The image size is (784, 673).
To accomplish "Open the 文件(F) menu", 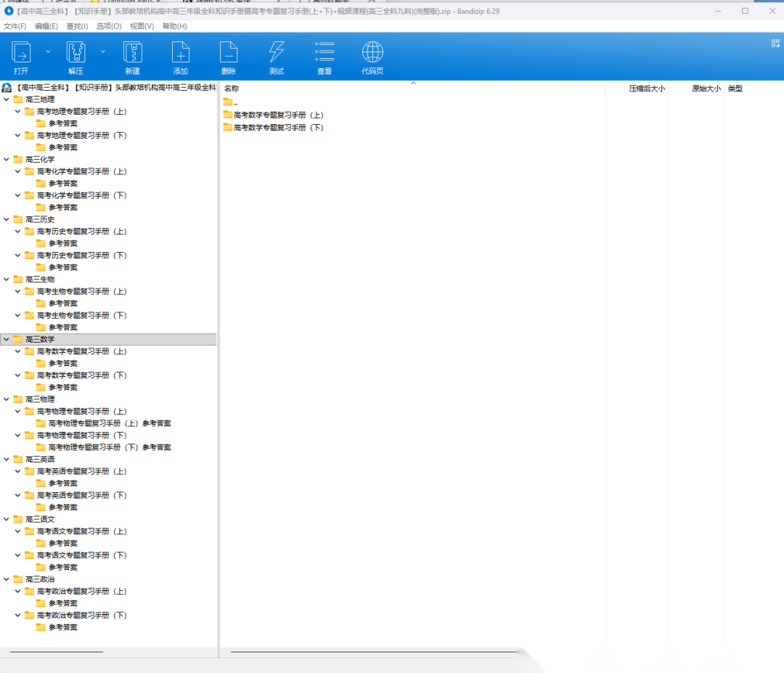I will click(x=15, y=26).
